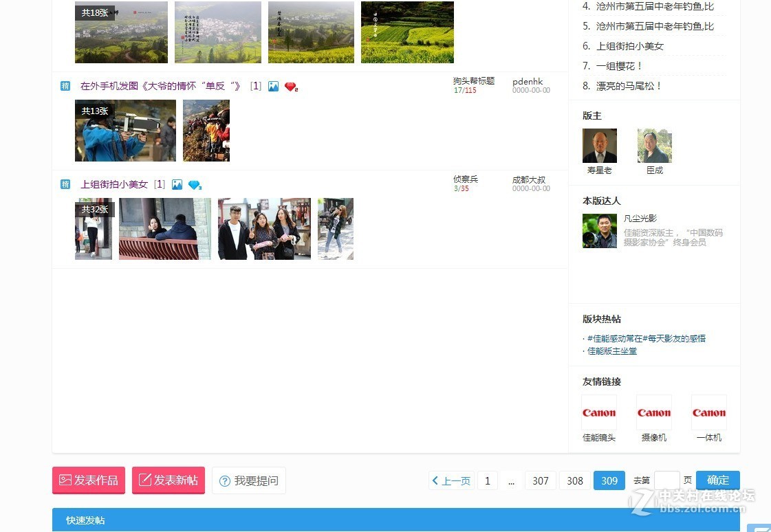Screen dimensions: 771x532
Task: Click the 精 essence badge on 上组街拍小美女
Action: coord(65,184)
